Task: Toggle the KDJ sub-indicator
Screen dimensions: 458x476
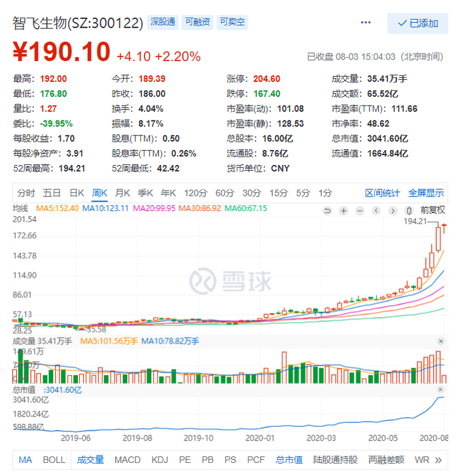Action: [x=160, y=460]
